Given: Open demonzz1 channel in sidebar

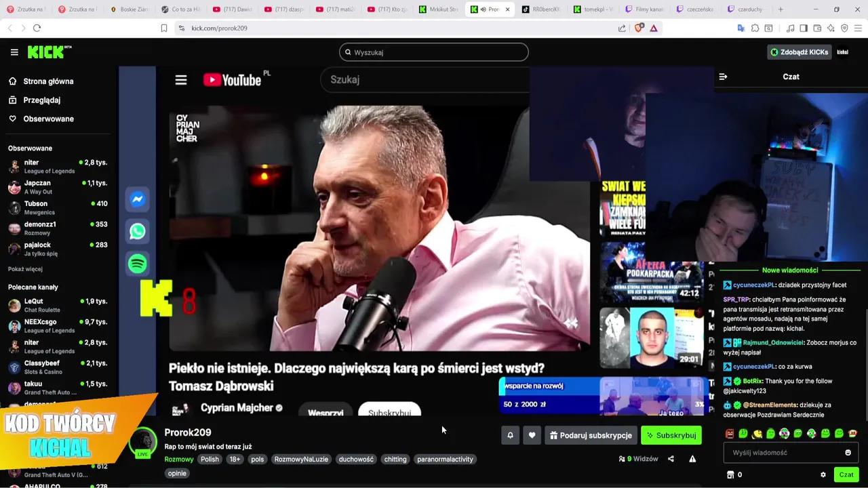Looking at the screenshot, I should 58,228.
